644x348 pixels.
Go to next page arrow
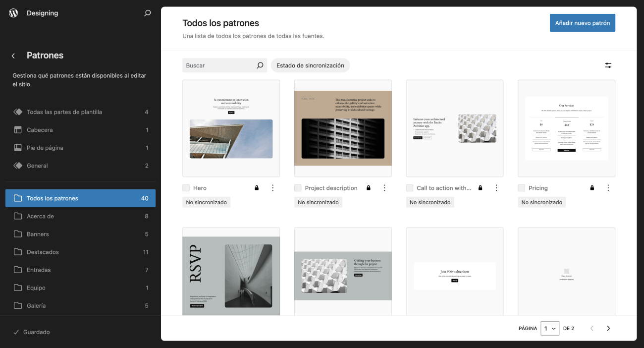coord(608,328)
